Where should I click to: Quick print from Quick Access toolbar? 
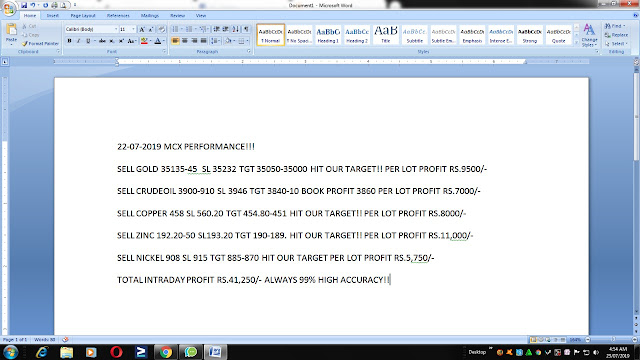point(54,5)
